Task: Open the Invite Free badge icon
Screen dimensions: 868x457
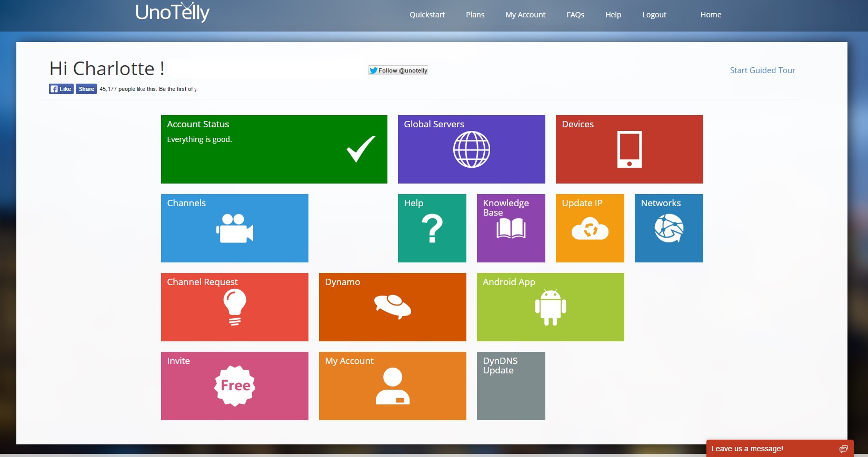Action: click(x=235, y=385)
